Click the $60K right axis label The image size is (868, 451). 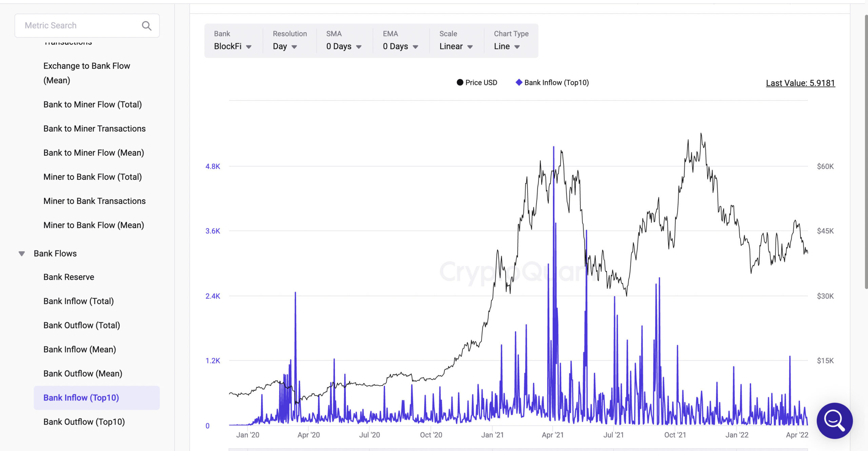pos(825,166)
